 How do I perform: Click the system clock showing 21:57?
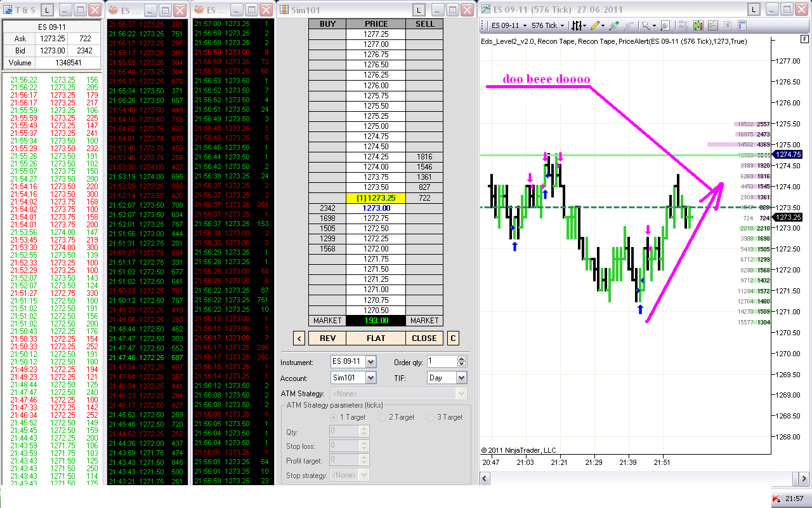pyautogui.click(x=796, y=499)
